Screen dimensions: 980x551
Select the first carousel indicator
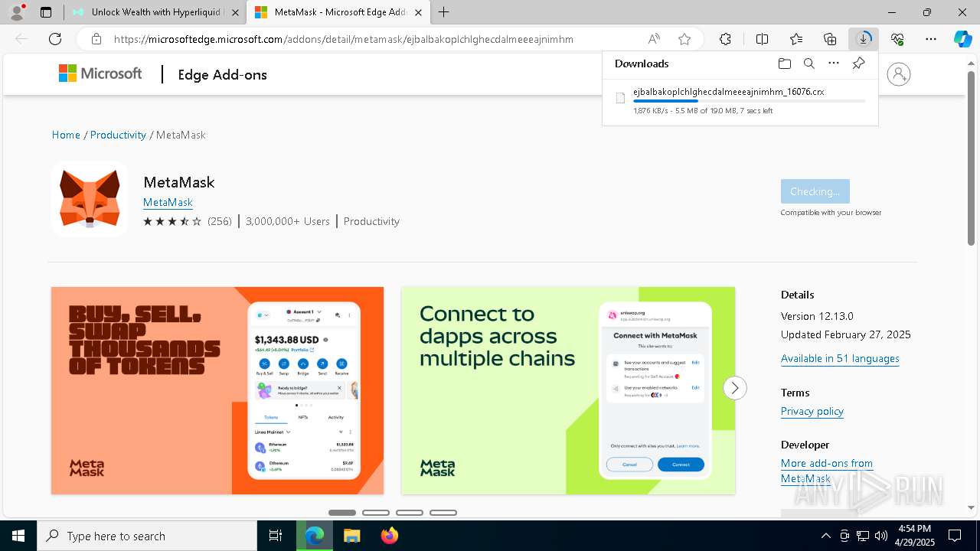pos(342,513)
